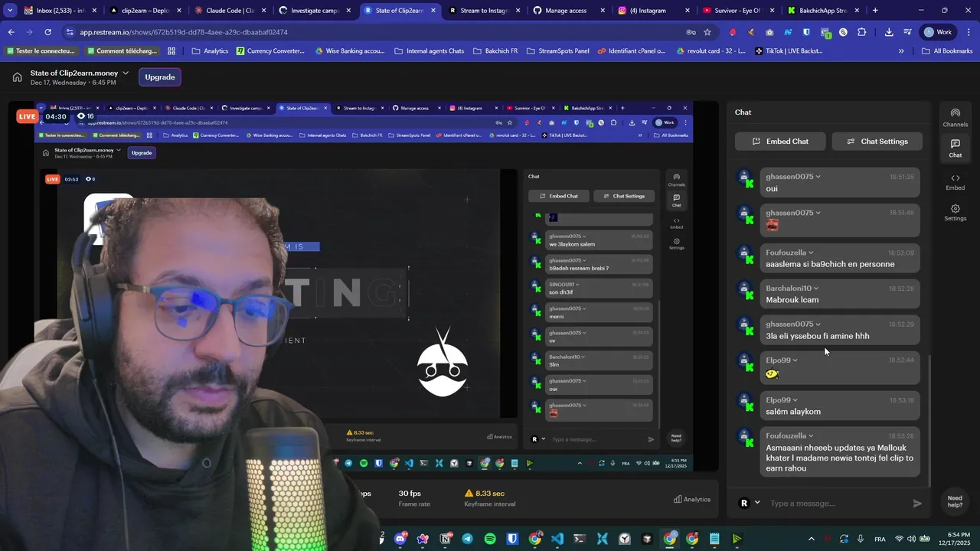Open Notion from the taskbar
Viewport: 980px width, 551px height.
point(446,539)
